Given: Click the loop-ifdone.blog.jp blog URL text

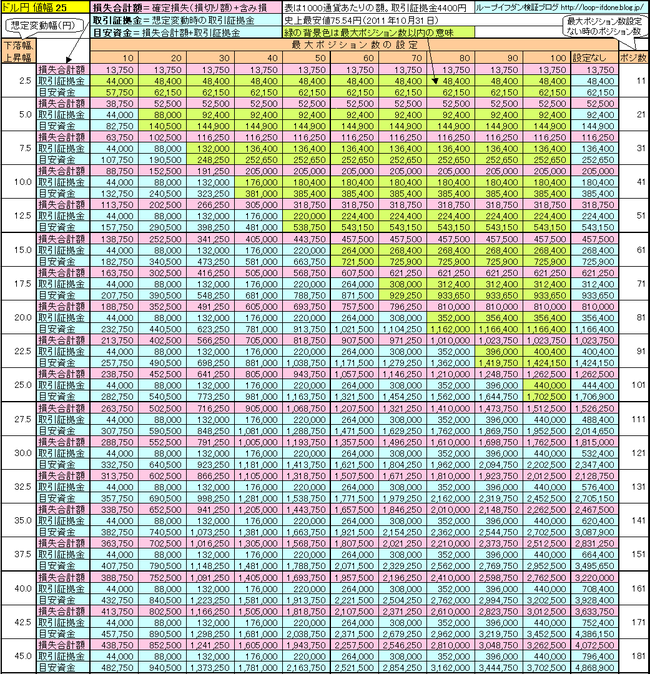Looking at the screenshot, I should click(602, 7).
